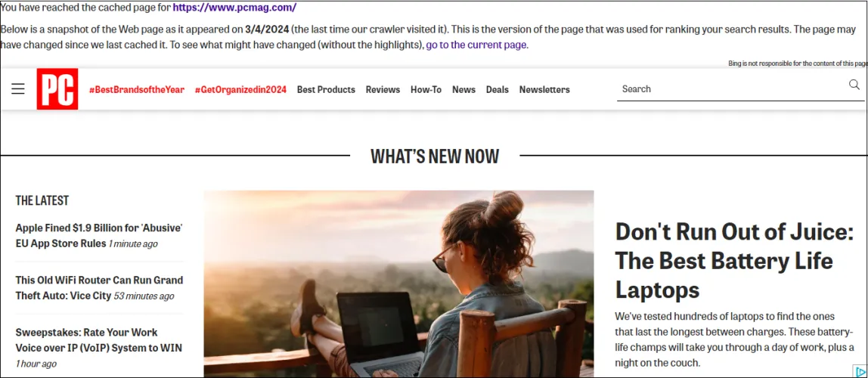Open the hamburger navigation menu
This screenshot has height=378, width=868.
[x=18, y=89]
